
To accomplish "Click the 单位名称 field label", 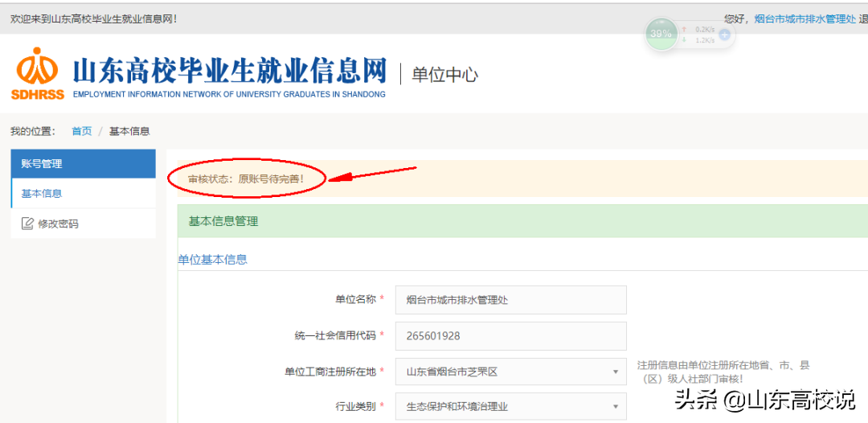I will (355, 299).
